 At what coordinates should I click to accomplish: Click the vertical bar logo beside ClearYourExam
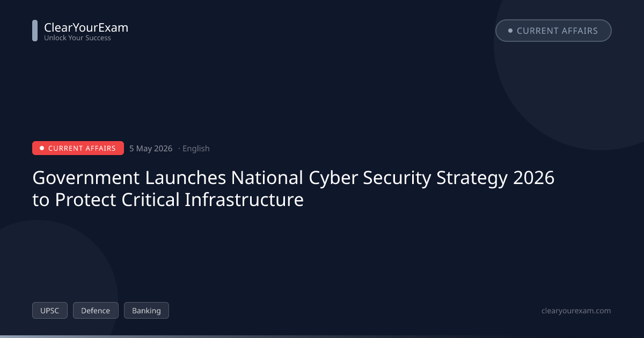(35, 31)
